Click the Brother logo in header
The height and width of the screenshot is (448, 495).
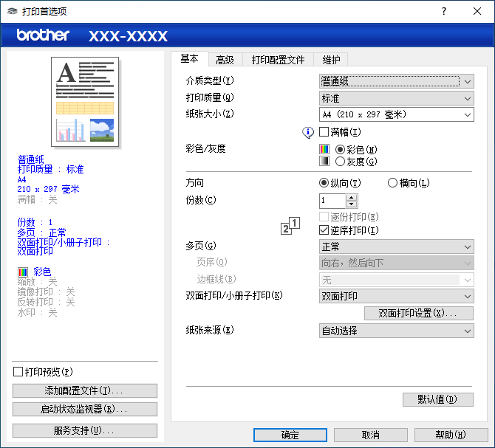(43, 35)
